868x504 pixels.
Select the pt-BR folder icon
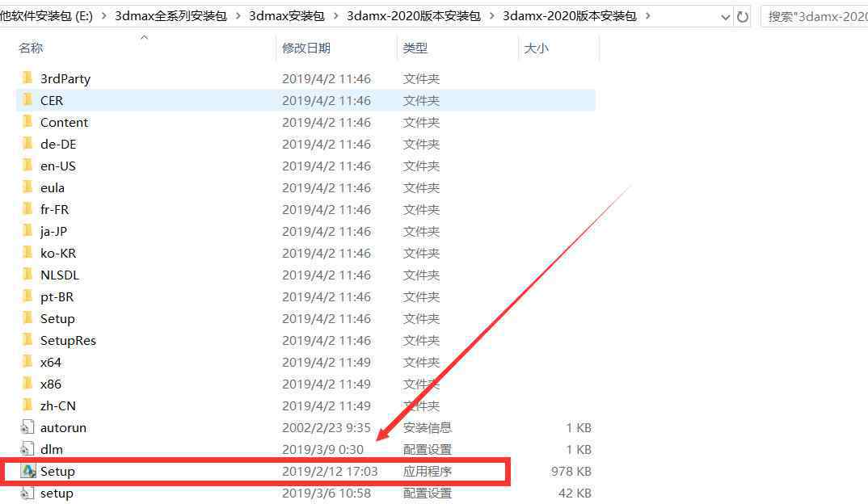(27, 296)
